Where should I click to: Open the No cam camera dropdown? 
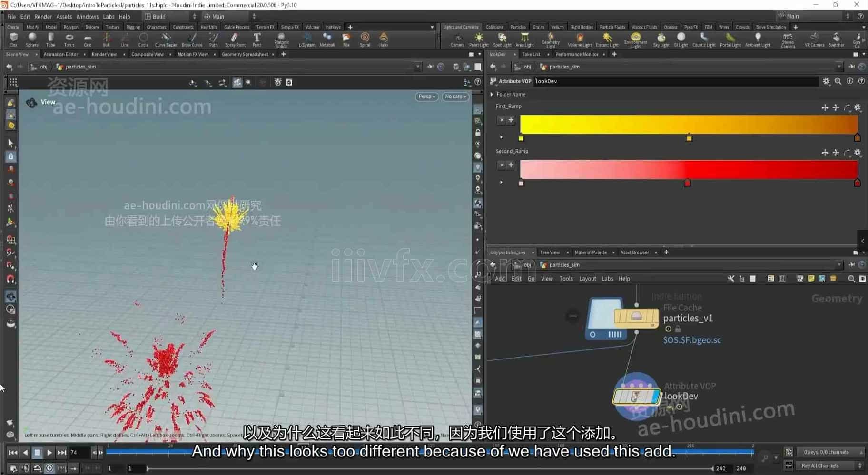pyautogui.click(x=455, y=97)
